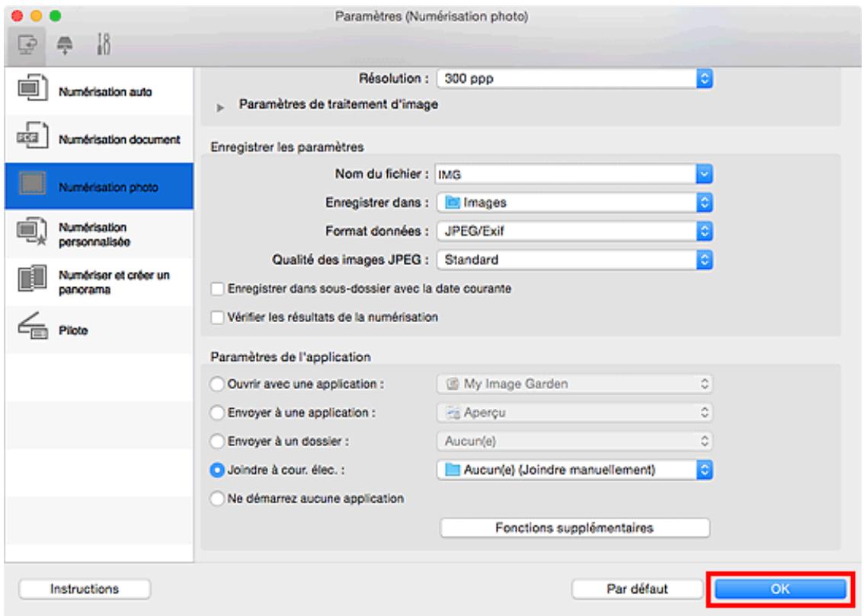Select Ne démarrez aucune application radio
The image size is (864, 616).
pos(217,499)
